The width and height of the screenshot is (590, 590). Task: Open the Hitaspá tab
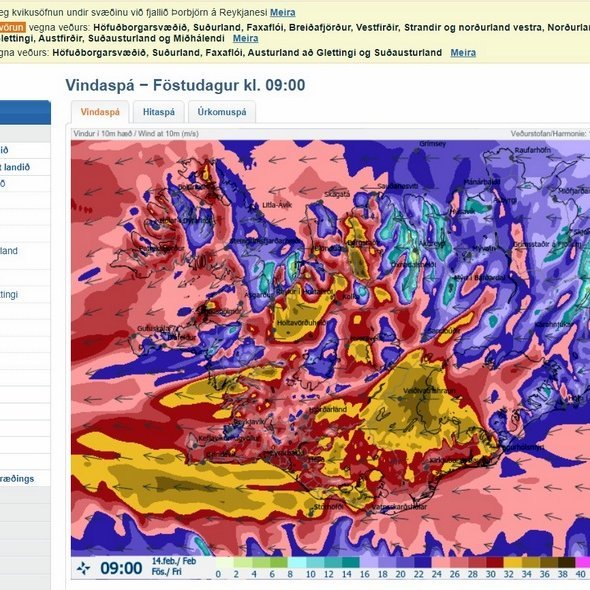(159, 112)
